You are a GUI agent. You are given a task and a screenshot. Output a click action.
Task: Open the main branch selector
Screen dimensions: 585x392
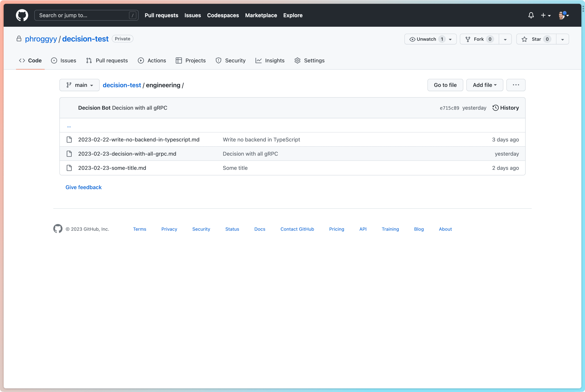point(80,85)
